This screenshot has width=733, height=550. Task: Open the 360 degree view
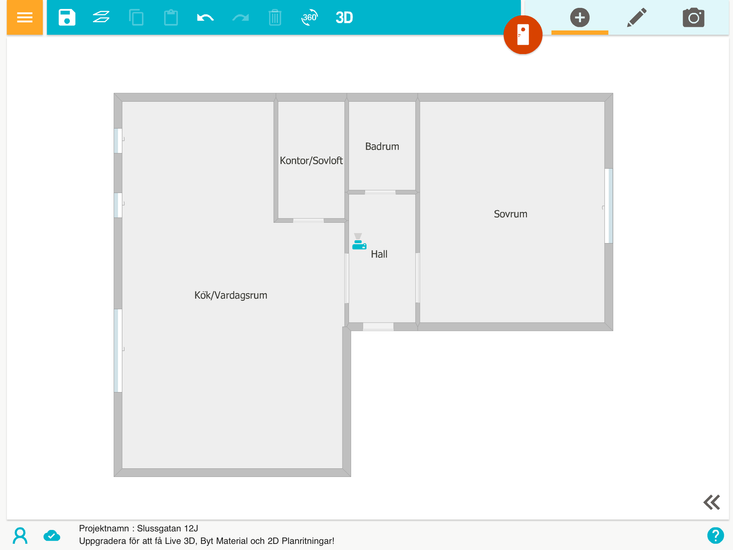point(310,18)
